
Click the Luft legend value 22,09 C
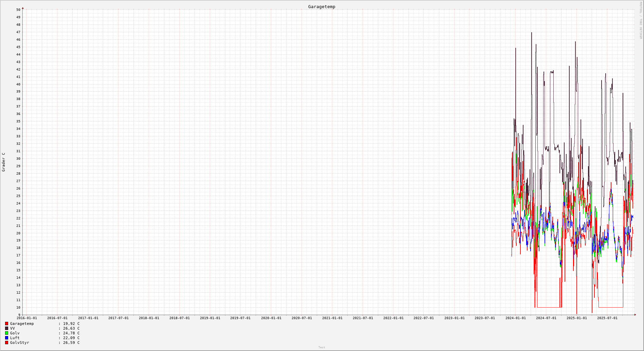pos(71,338)
